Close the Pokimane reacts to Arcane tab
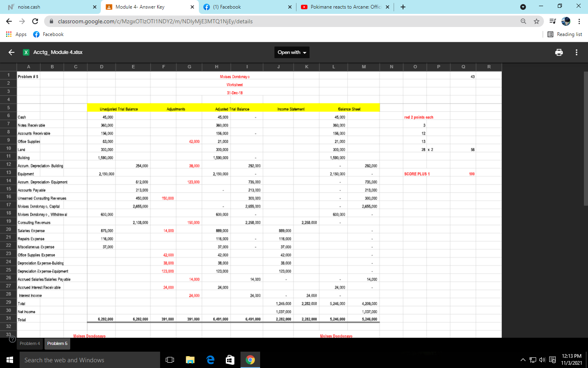The image size is (588, 368). 388,7
